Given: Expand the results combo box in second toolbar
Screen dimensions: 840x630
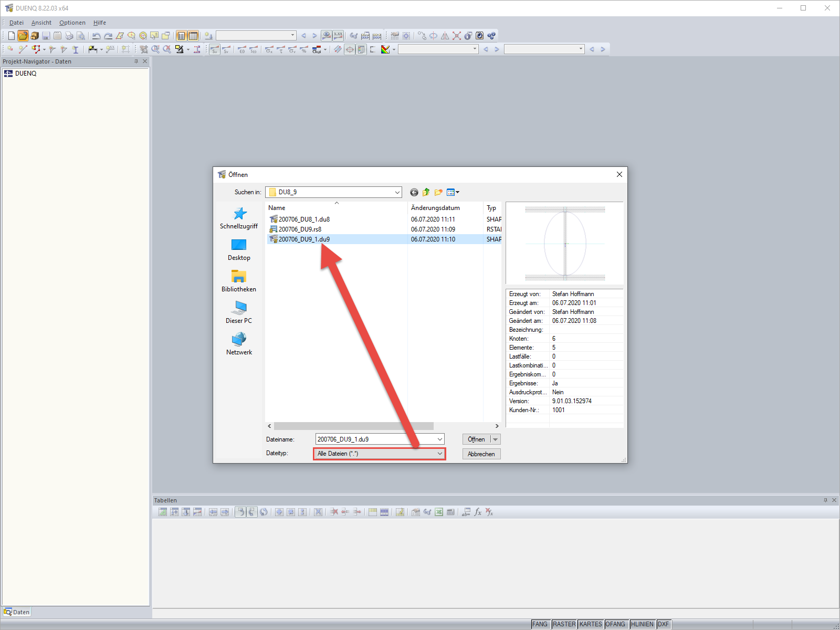Looking at the screenshot, I should coord(475,49).
